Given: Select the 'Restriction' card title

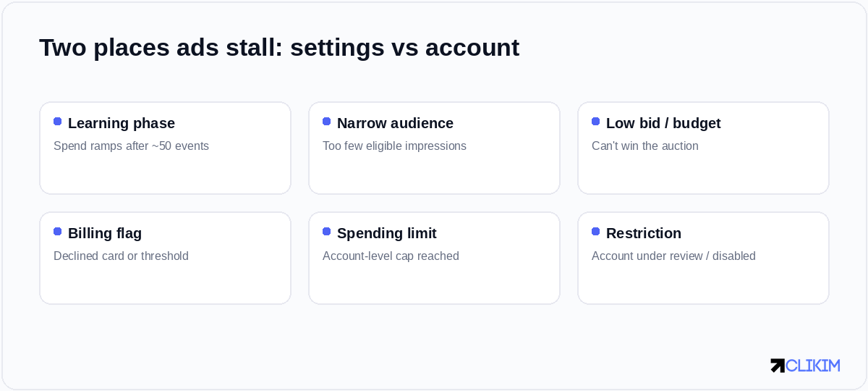Looking at the screenshot, I should (644, 233).
